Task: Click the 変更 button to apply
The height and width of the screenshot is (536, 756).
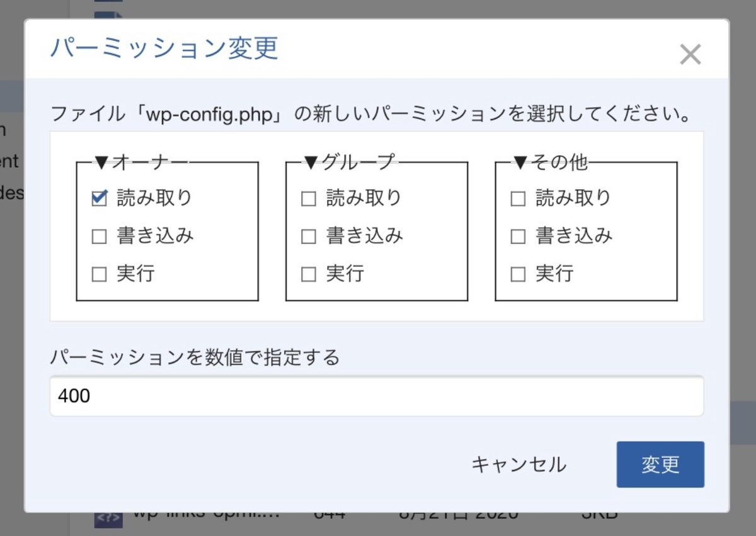Action: point(660,465)
